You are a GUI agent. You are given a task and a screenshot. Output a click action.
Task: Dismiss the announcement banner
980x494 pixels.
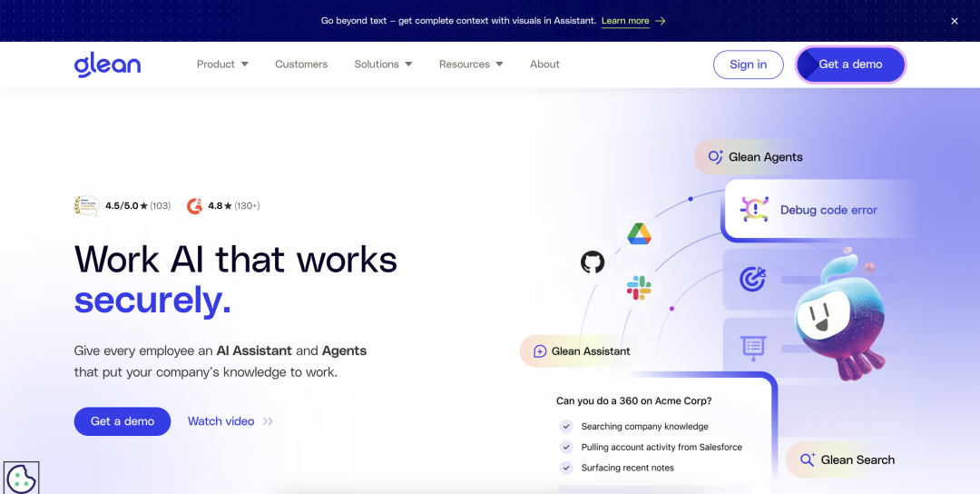(x=955, y=21)
